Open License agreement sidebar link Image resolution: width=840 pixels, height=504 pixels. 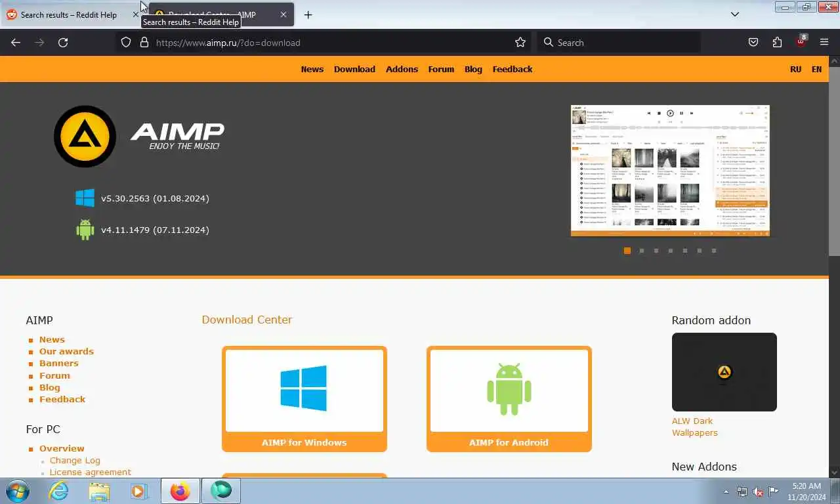(91, 472)
